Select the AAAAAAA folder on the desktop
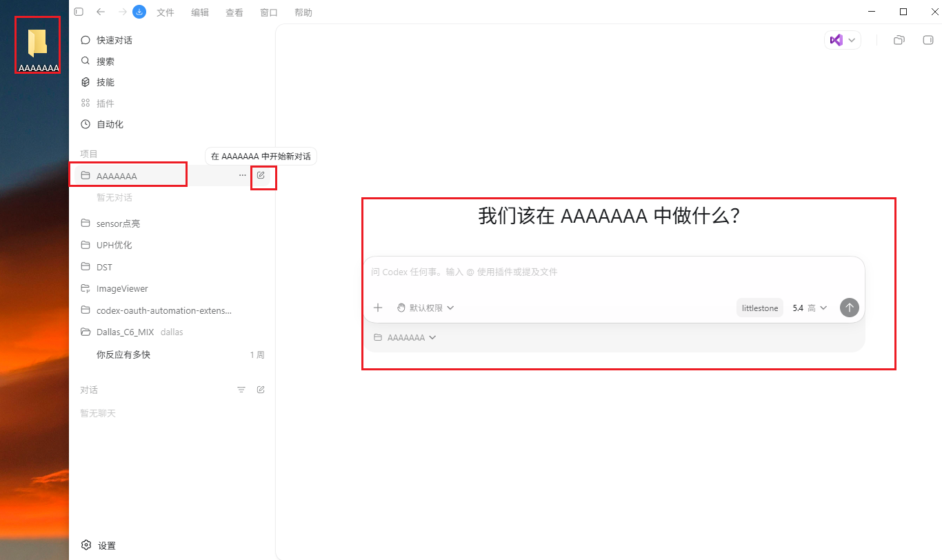Image resolution: width=942 pixels, height=560 pixels. [x=38, y=50]
